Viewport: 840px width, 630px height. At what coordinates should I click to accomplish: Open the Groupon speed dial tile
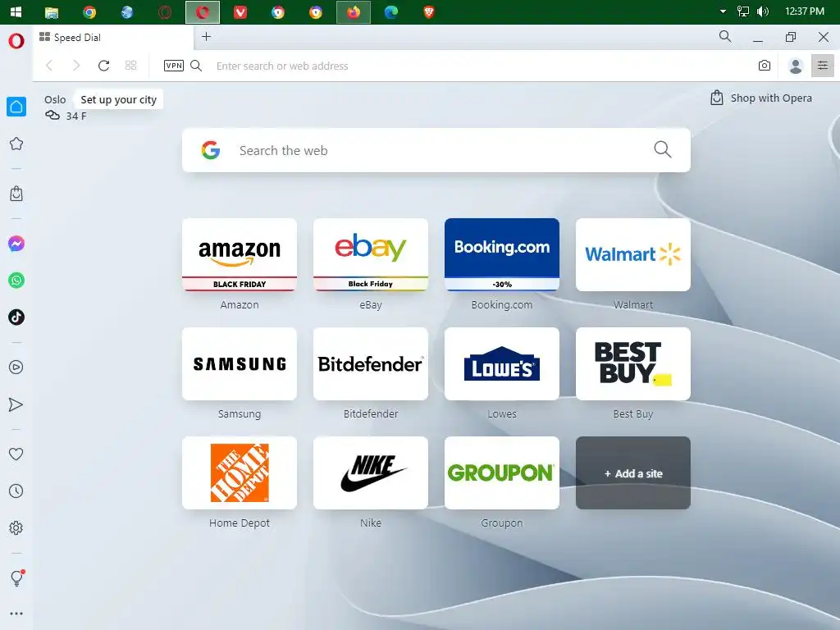(502, 473)
